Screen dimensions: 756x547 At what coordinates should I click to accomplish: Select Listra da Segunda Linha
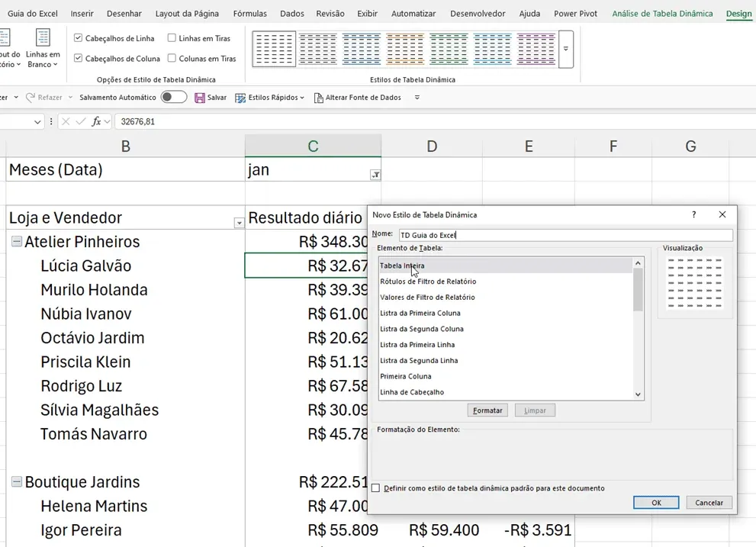point(505,360)
